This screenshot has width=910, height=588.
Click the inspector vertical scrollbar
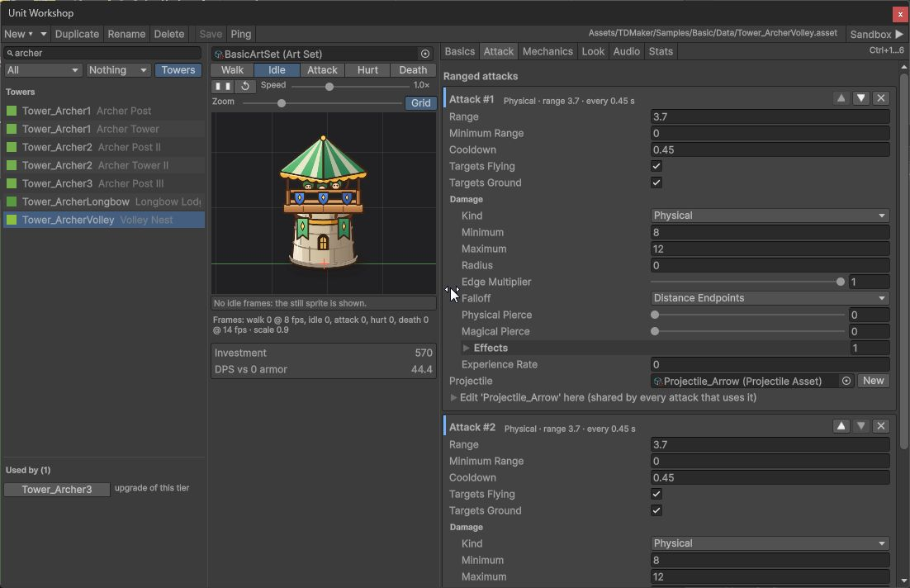(x=903, y=261)
